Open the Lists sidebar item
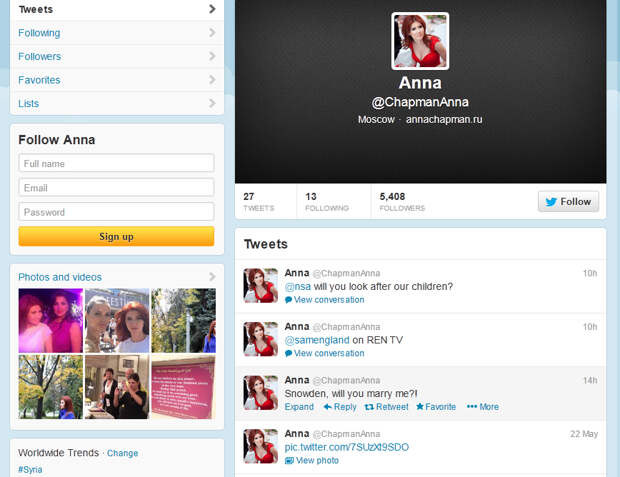 point(117,103)
